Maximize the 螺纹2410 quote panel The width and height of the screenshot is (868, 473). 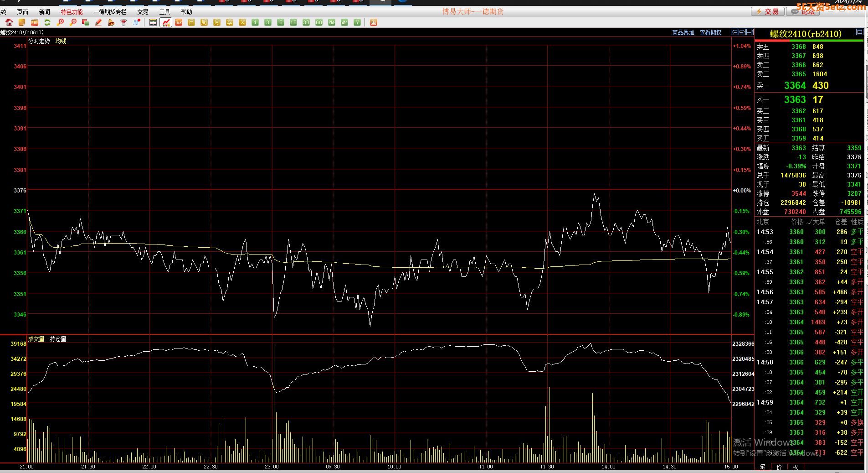coord(859,32)
